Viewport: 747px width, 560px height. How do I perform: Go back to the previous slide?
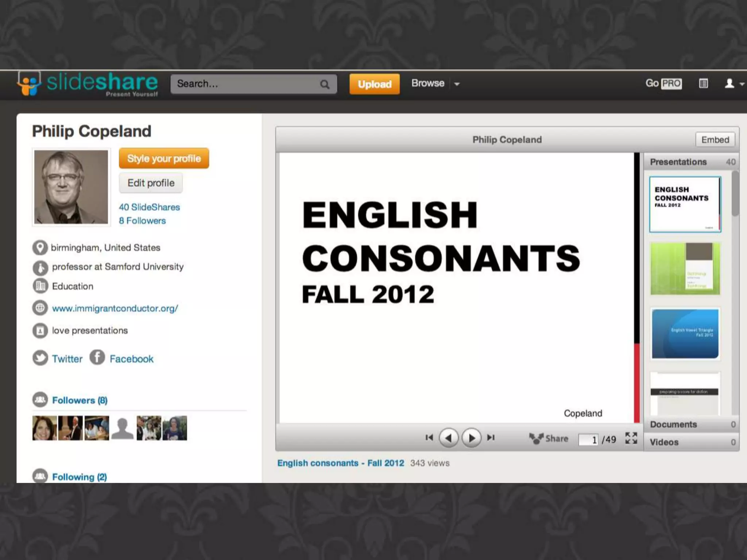[x=448, y=438]
